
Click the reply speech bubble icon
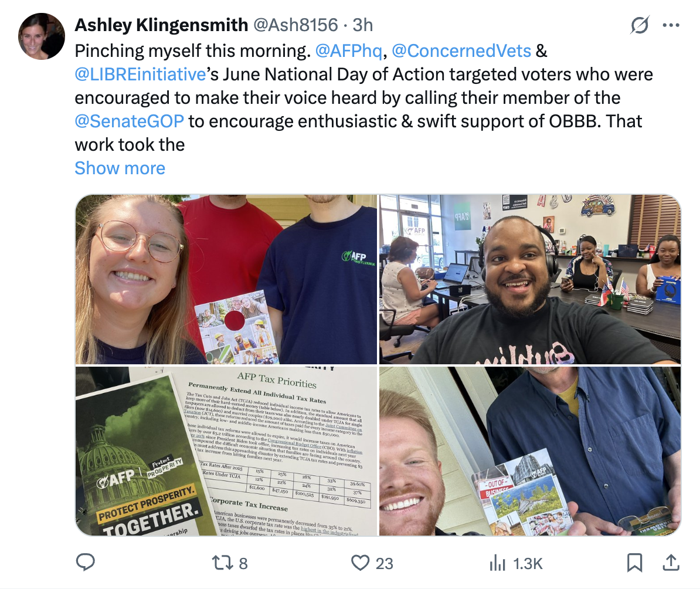(x=85, y=563)
